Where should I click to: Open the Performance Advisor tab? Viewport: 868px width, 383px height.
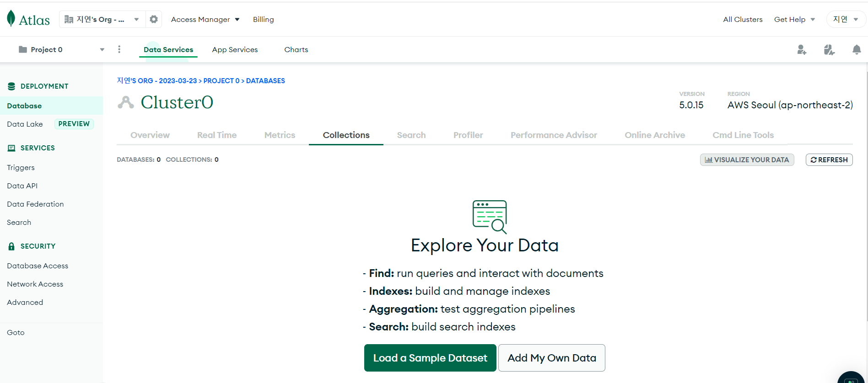[554, 135]
